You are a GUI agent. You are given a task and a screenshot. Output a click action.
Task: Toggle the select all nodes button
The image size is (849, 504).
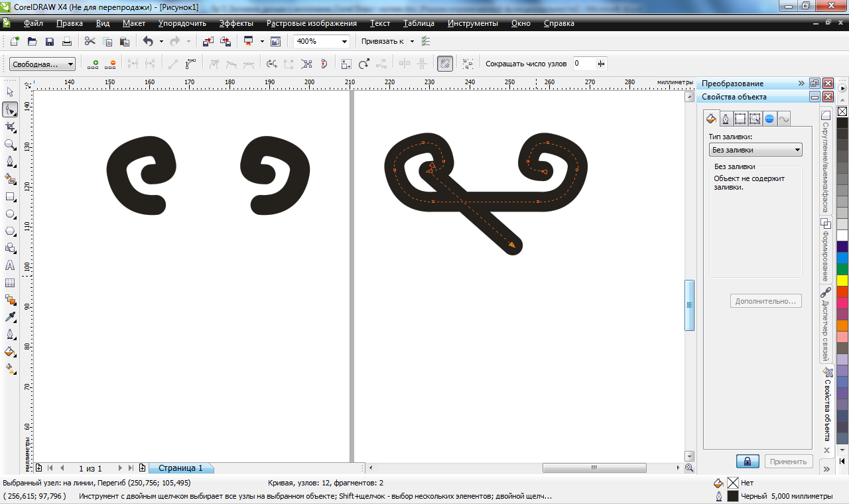coord(468,64)
